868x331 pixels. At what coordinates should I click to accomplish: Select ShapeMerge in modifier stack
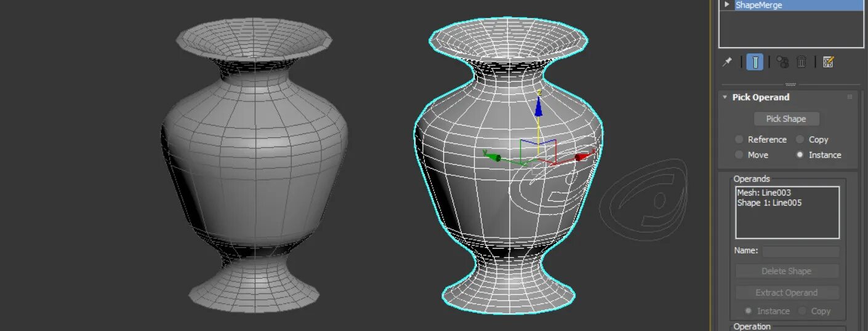[791, 5]
